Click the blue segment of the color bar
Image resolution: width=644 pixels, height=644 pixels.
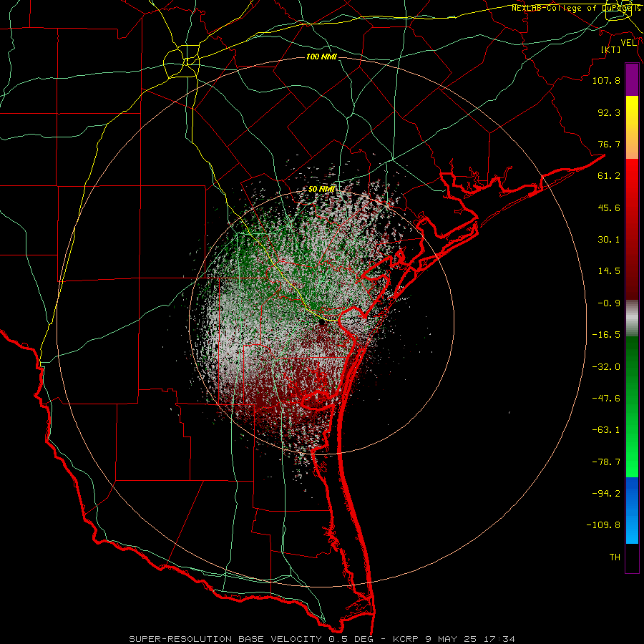click(632, 510)
